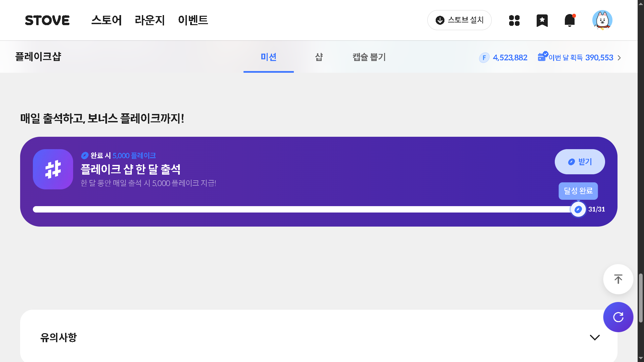Click the 받기 reward button
This screenshot has height=362, width=644.
(580, 162)
